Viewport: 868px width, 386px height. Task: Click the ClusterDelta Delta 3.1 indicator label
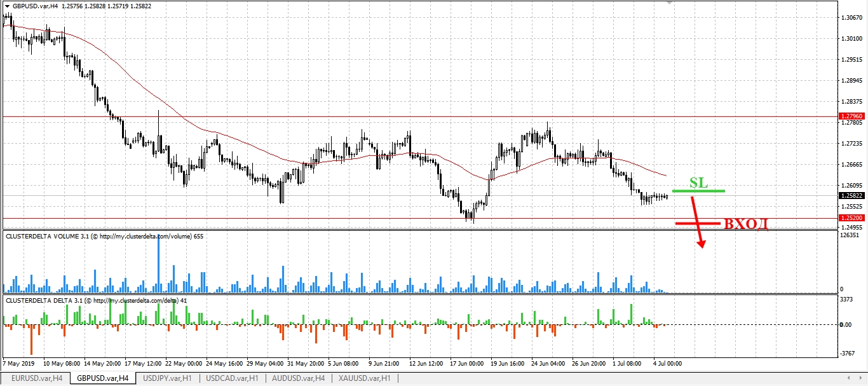(x=92, y=300)
